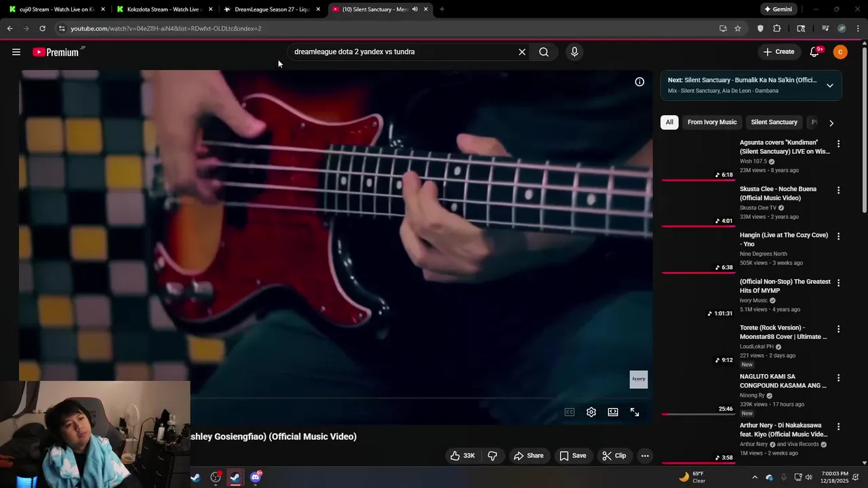Start voice search with microphone
The width and height of the screenshot is (868, 488).
[574, 52]
